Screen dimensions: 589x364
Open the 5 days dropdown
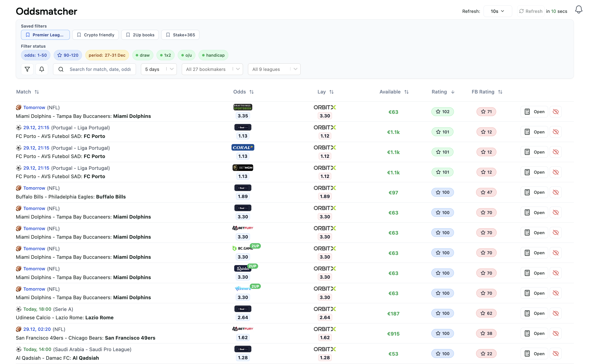[x=159, y=69]
